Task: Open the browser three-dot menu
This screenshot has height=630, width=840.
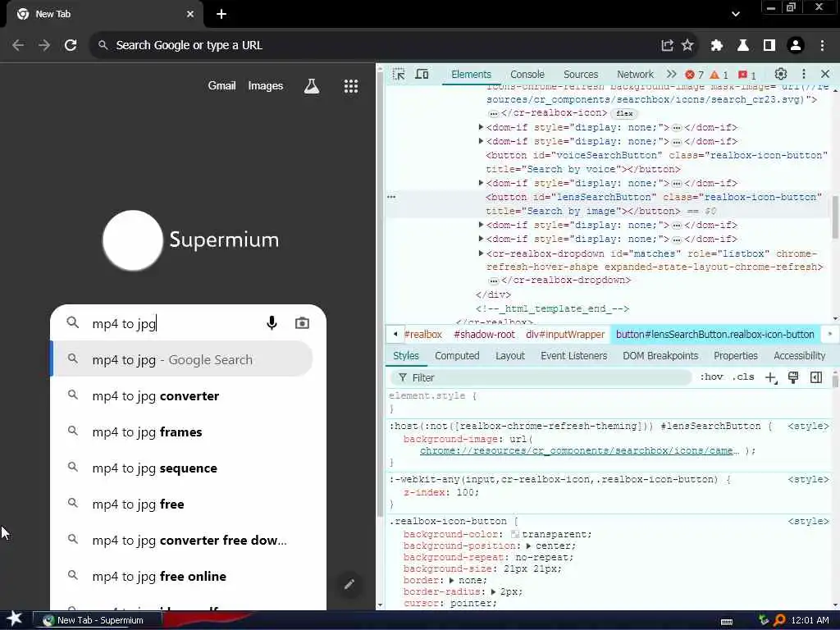Action: [x=822, y=46]
